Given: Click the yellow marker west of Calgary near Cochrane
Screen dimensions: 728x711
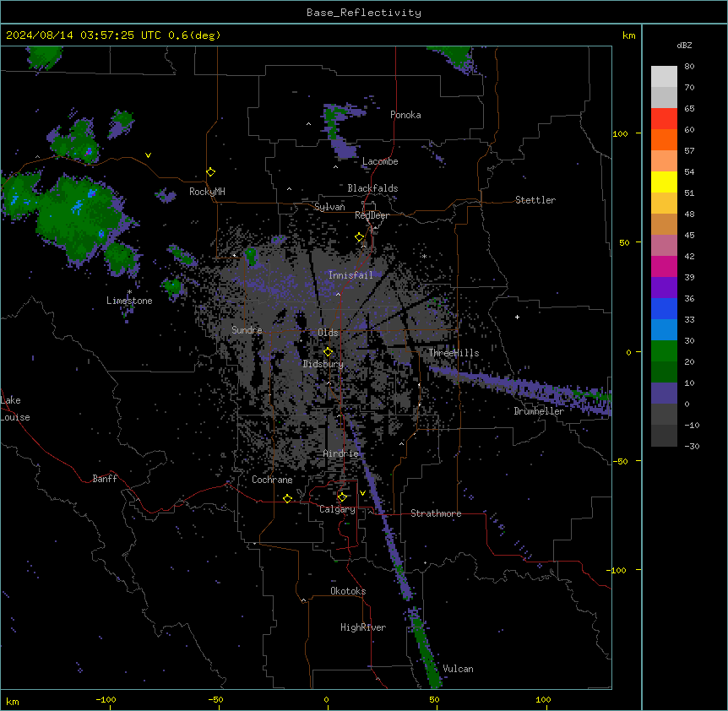Looking at the screenshot, I should click(x=287, y=498).
